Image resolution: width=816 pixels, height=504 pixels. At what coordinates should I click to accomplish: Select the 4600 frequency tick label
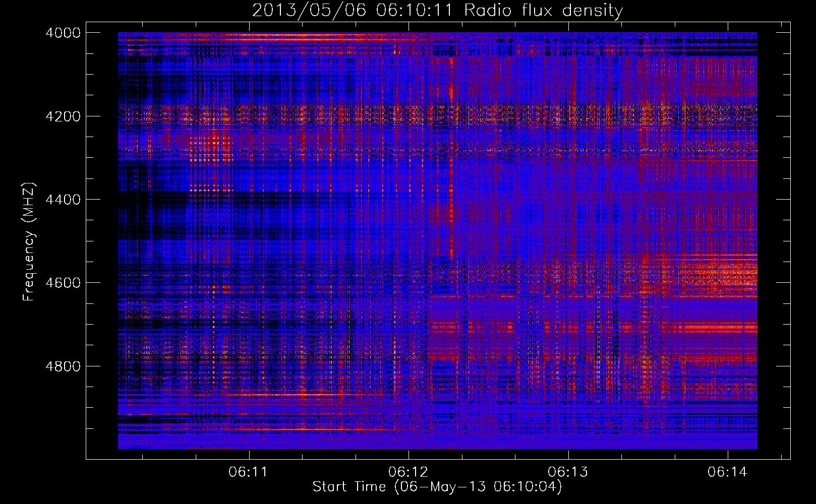pyautogui.click(x=63, y=283)
